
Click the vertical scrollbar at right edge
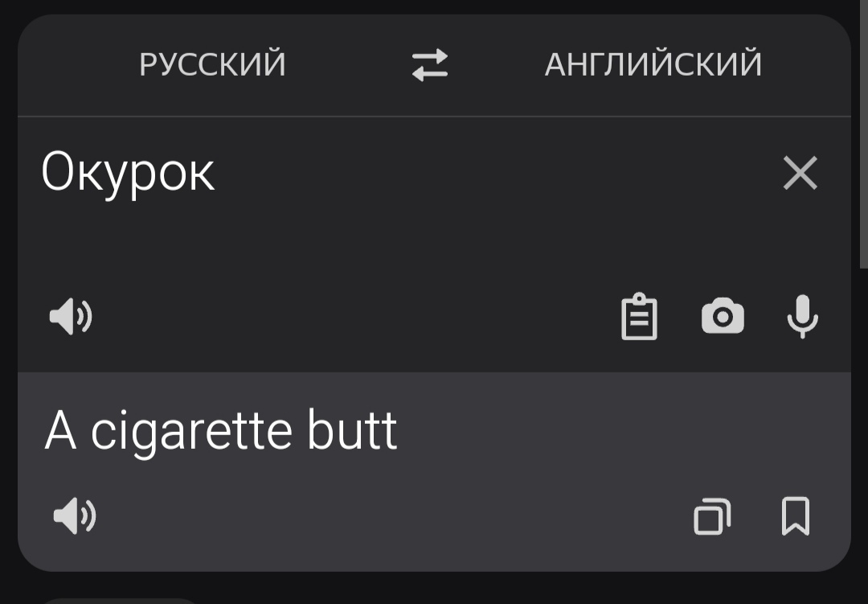pyautogui.click(x=863, y=133)
